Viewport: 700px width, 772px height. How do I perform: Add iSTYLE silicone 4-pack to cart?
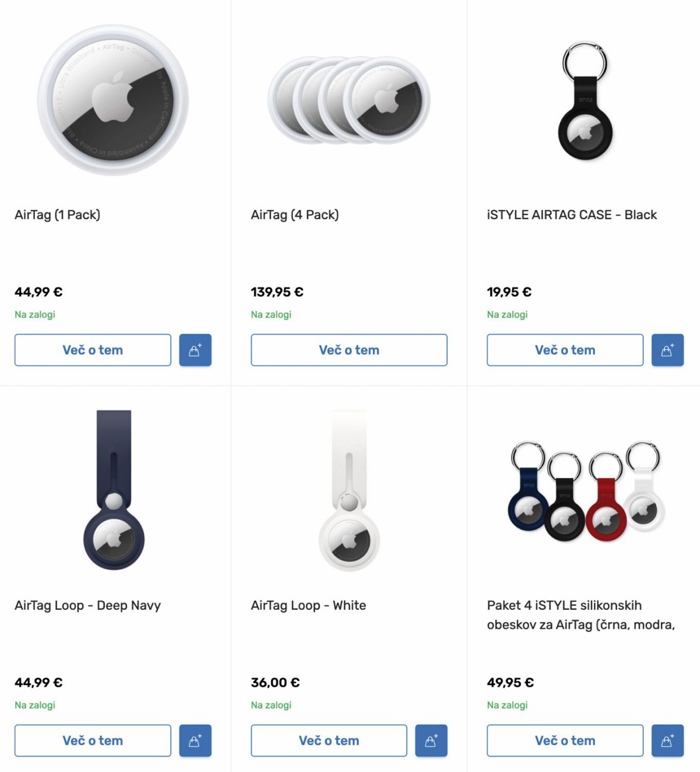tap(667, 741)
